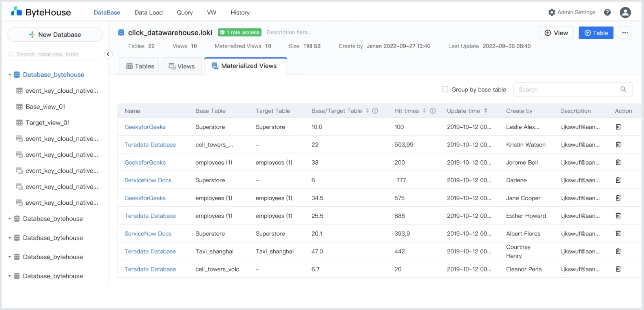Viewport: 644px width, 310px height.
Task: Switch to the Tables tab
Action: (140, 66)
